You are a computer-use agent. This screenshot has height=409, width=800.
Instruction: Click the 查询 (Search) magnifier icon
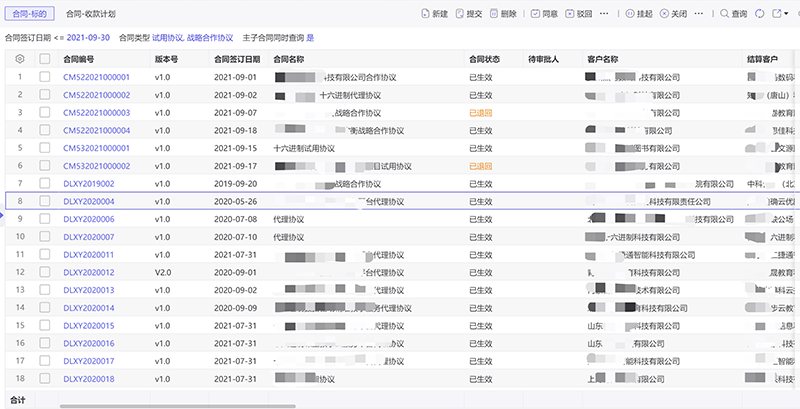point(724,14)
